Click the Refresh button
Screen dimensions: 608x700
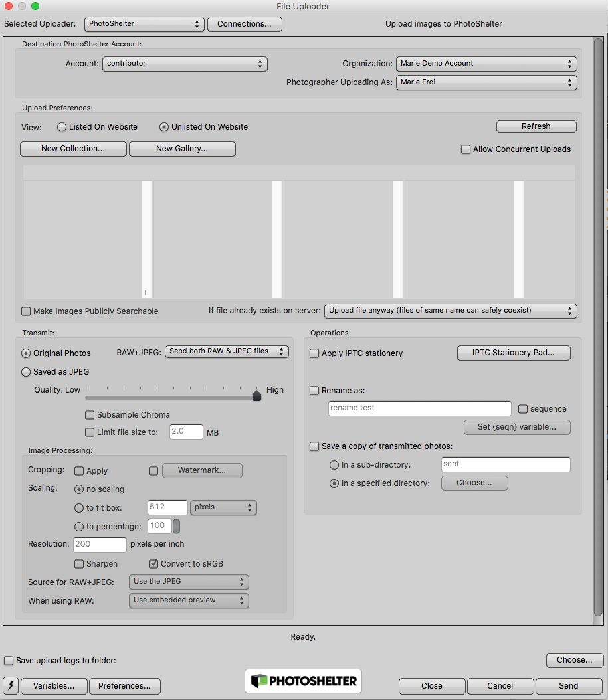coord(536,126)
